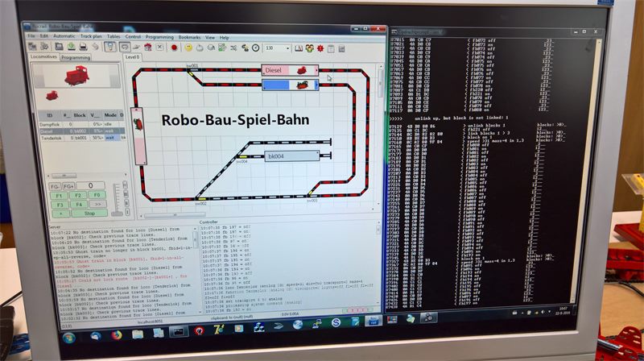Toggle the F0 lights function button
The height and width of the screenshot is (361, 644).
click(x=97, y=195)
